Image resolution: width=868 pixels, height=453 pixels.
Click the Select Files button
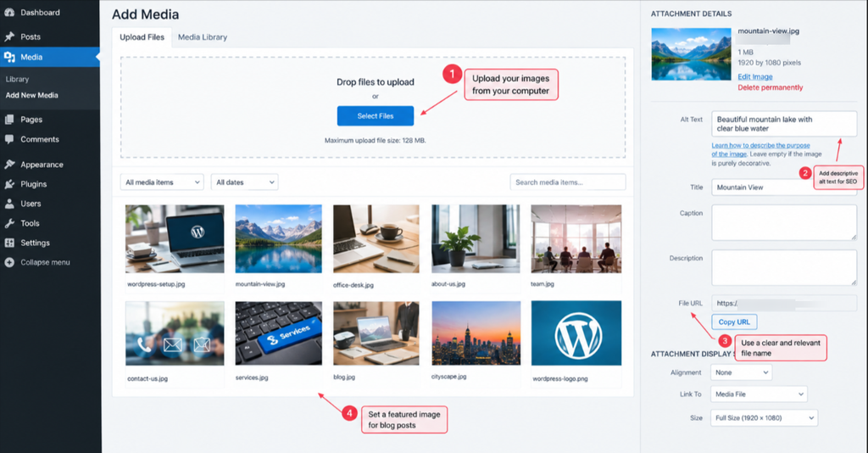pyautogui.click(x=376, y=115)
